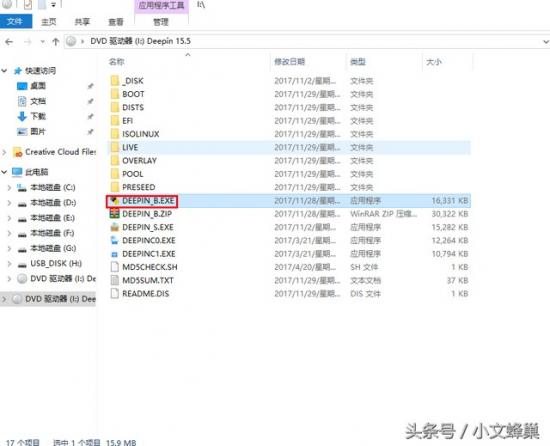Click the 30,322 KB size cell
550x446 pixels.
coord(450,214)
